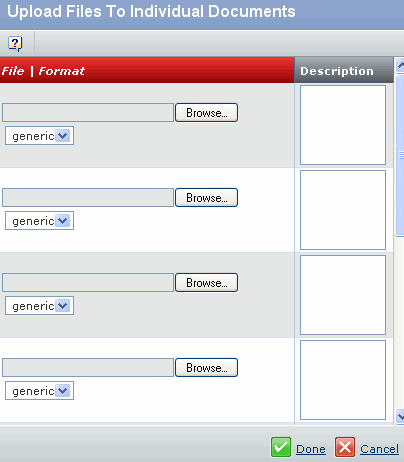The height and width of the screenshot is (462, 404).
Task: Click the Done link
Action: pyautogui.click(x=311, y=449)
